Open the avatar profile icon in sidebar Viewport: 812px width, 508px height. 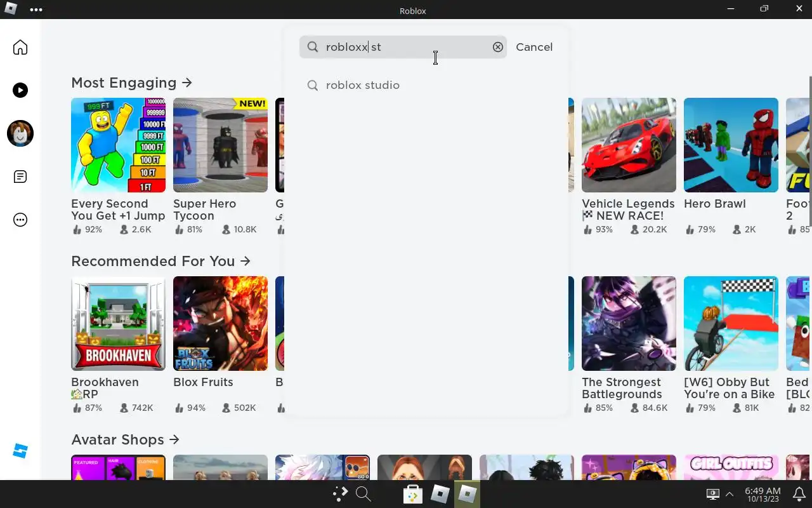pos(20,133)
